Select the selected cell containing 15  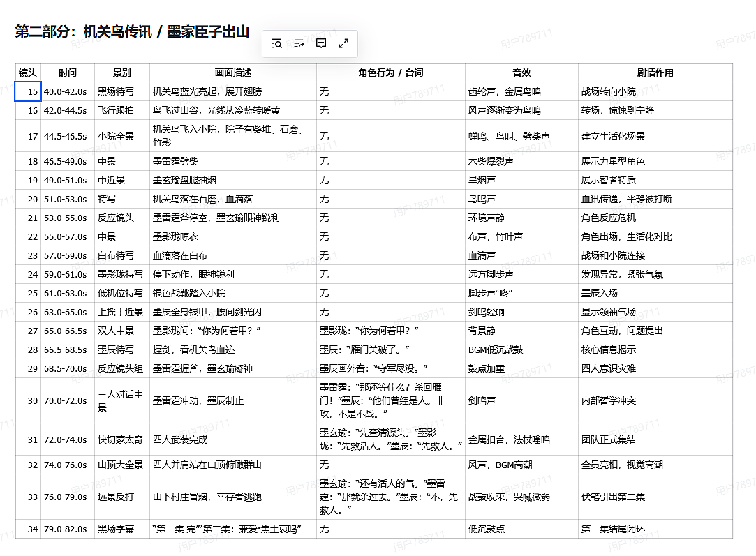pos(28,91)
